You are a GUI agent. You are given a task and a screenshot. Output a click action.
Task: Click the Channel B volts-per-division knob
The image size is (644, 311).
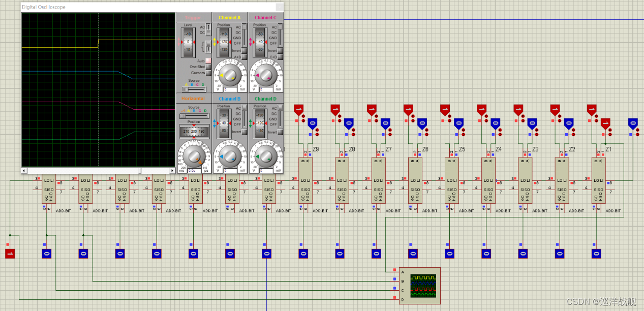(230, 157)
